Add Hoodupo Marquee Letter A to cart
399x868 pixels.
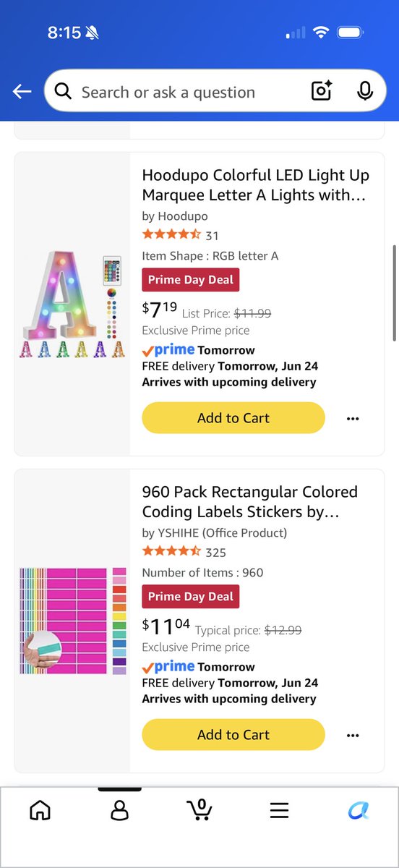click(x=233, y=418)
